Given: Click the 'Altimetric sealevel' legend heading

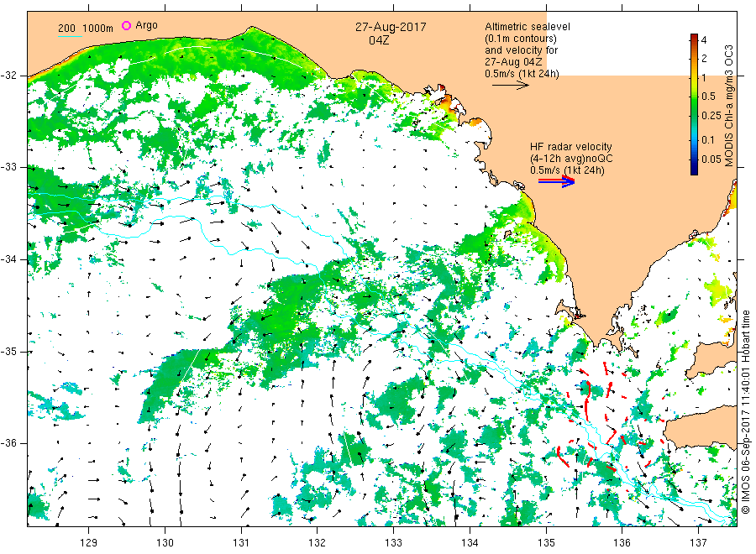Looking at the screenshot, I should 527,27.
